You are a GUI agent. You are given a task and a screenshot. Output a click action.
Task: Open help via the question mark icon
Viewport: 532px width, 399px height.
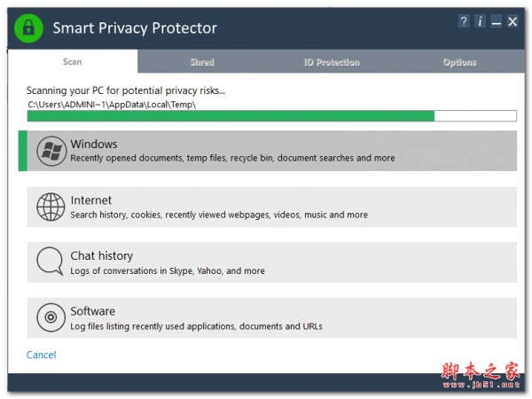coord(464,21)
